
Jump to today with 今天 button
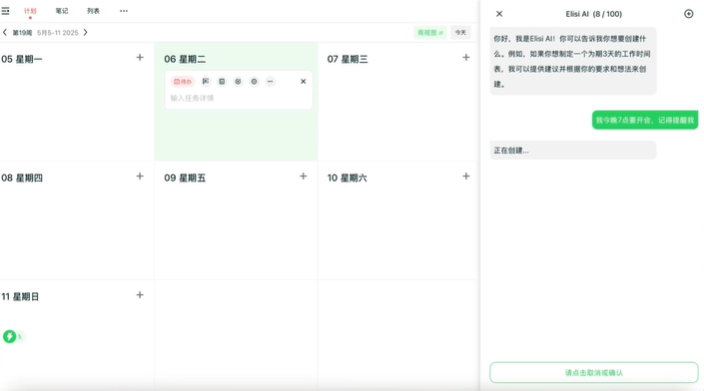point(461,32)
